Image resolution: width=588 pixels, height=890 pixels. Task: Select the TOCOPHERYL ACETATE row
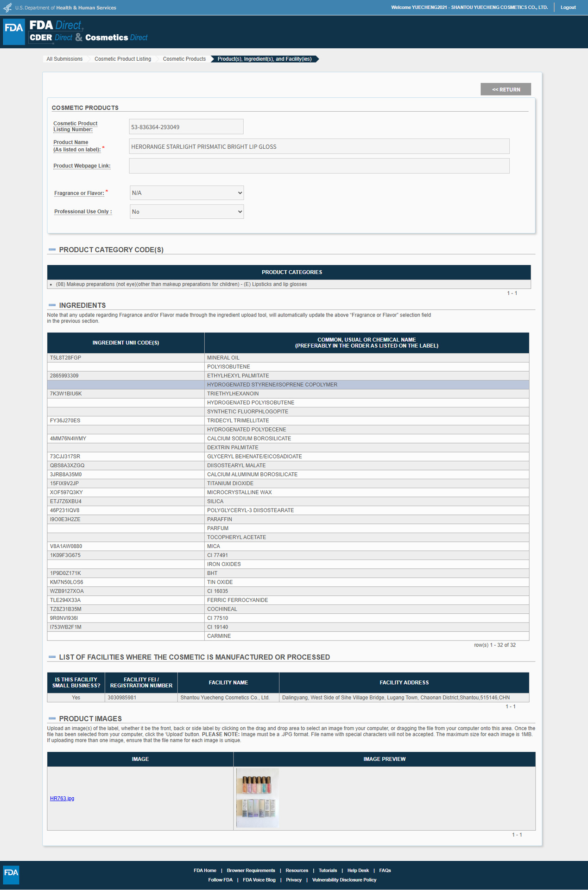(288, 537)
